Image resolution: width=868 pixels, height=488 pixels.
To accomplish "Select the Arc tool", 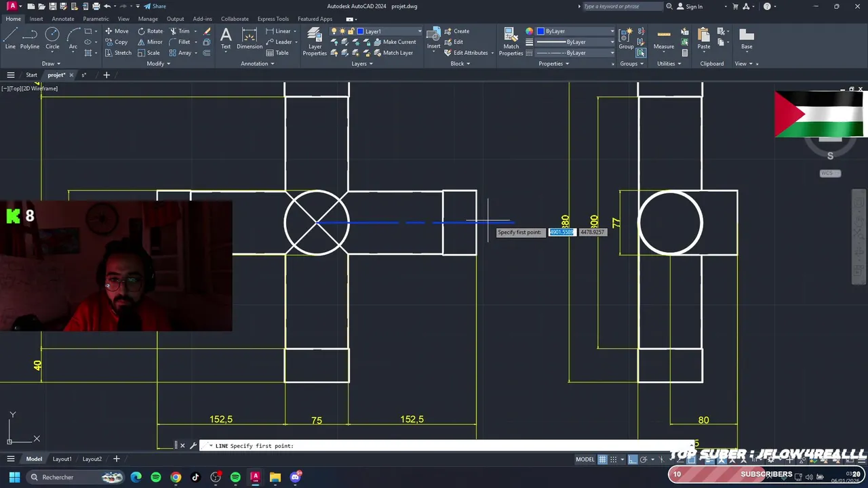I will click(x=73, y=38).
